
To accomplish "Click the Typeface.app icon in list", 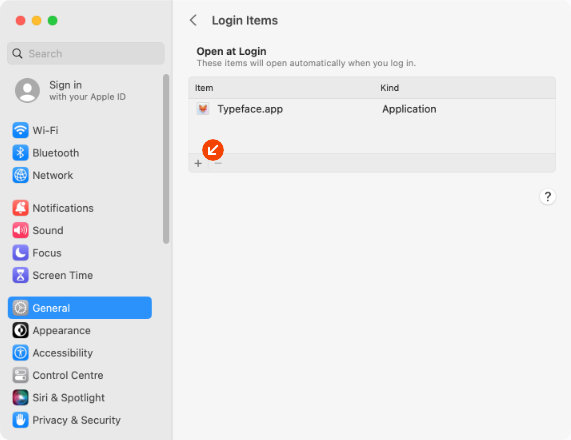I will [x=203, y=109].
